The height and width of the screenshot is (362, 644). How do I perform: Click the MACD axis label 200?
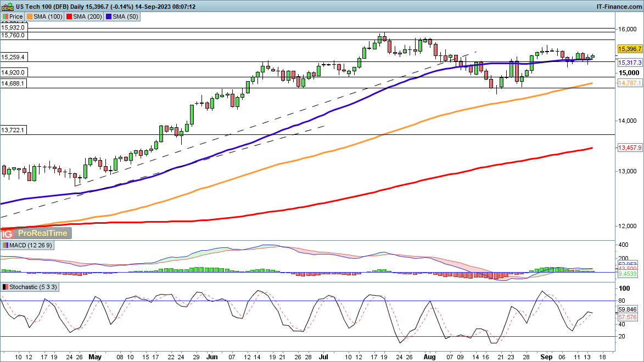click(624, 258)
